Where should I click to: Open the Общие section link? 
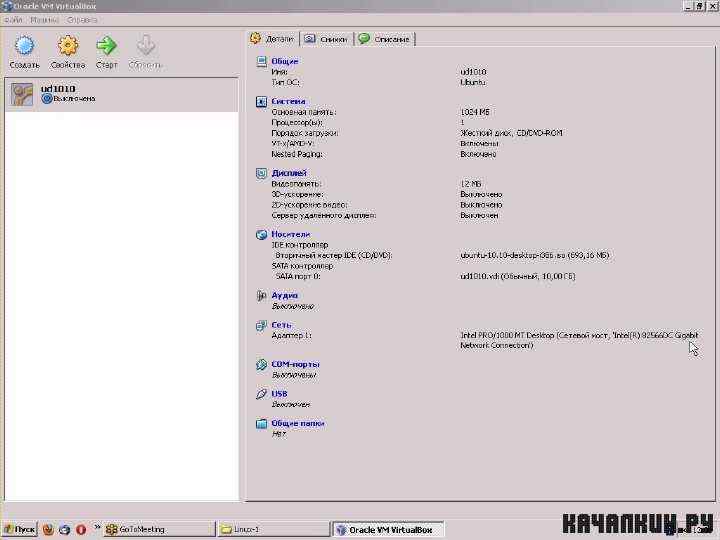pyautogui.click(x=285, y=61)
